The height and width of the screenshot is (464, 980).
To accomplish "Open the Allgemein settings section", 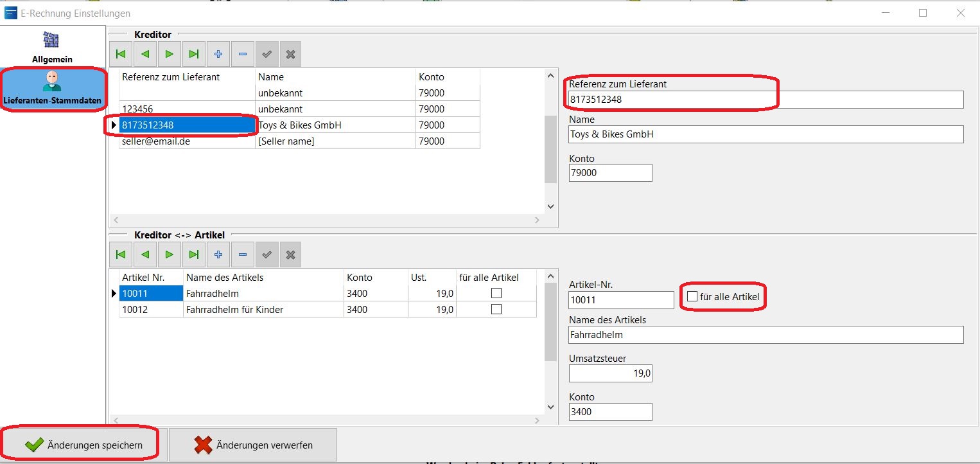I will coord(52,47).
